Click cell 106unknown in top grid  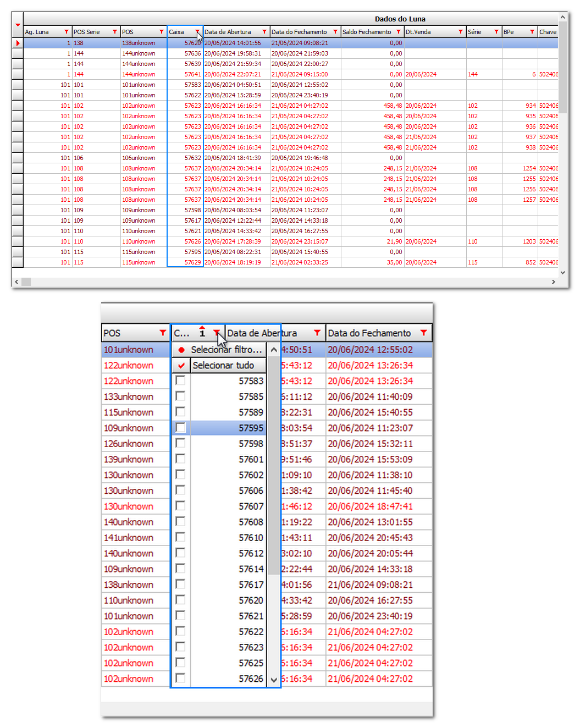[143, 158]
